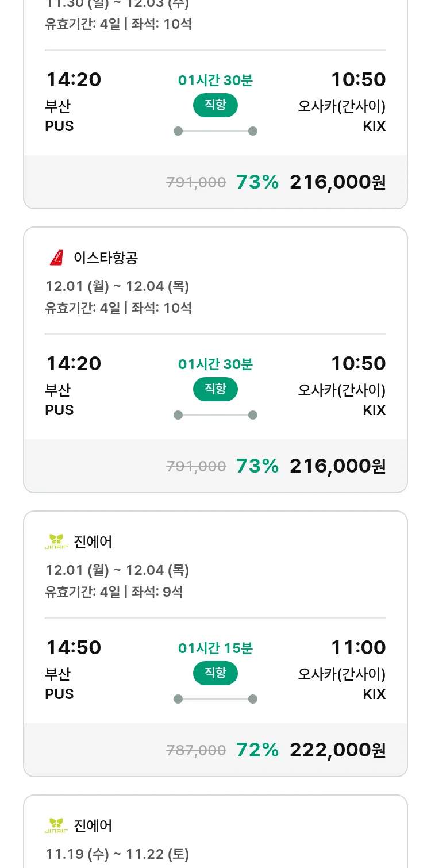Image resolution: width=431 pixels, height=868 pixels.
Task: Click the 직항 badge on the 이스타항공 12.01 flight
Action: [215, 389]
